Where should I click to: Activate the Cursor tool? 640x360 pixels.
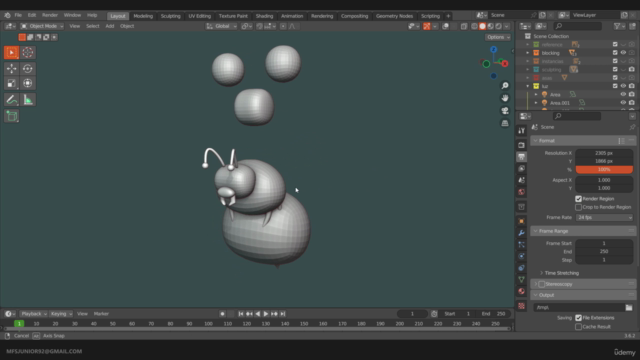tap(28, 52)
